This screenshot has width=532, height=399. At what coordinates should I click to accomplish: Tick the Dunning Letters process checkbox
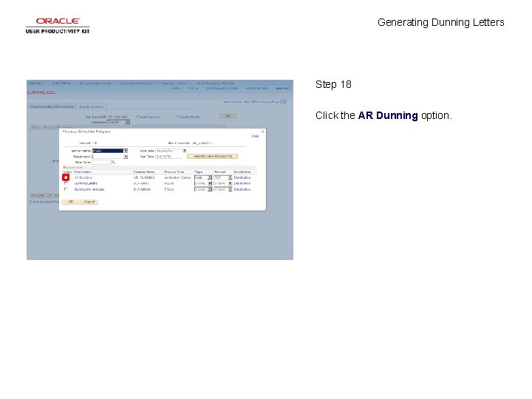(x=66, y=183)
